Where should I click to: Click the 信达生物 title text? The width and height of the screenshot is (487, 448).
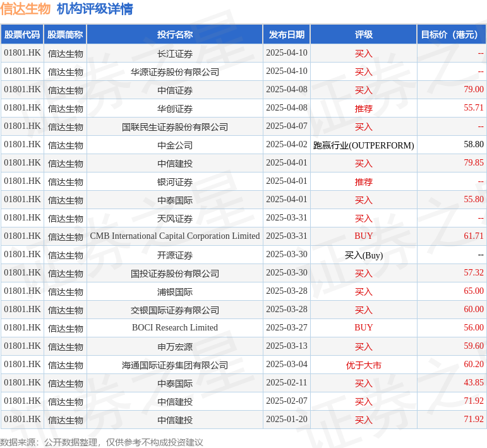click(x=25, y=8)
